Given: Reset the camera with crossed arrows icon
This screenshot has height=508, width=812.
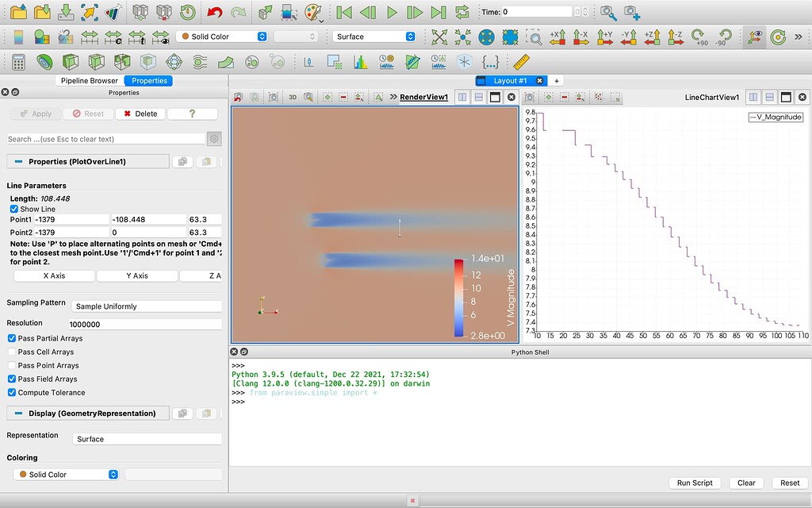Looking at the screenshot, I should (x=439, y=37).
